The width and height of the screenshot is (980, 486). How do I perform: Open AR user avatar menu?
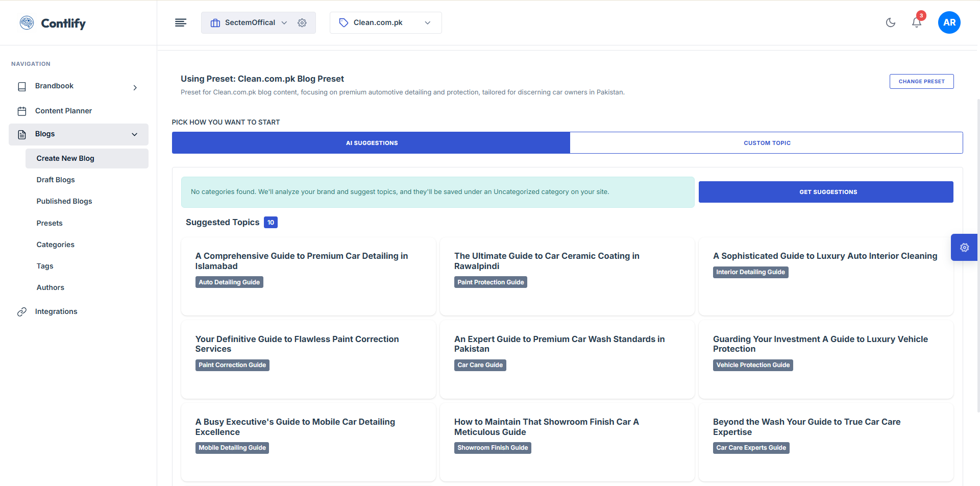point(949,22)
